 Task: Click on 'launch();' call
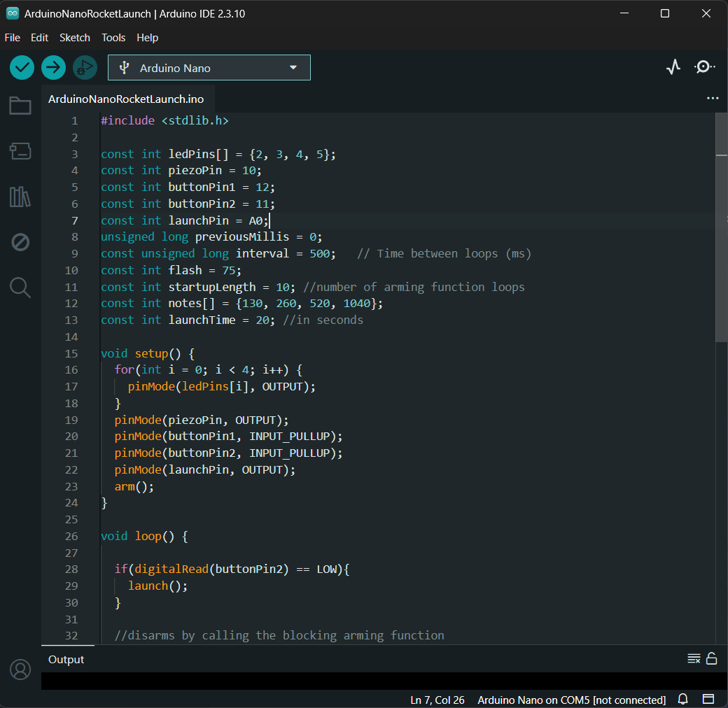(158, 586)
